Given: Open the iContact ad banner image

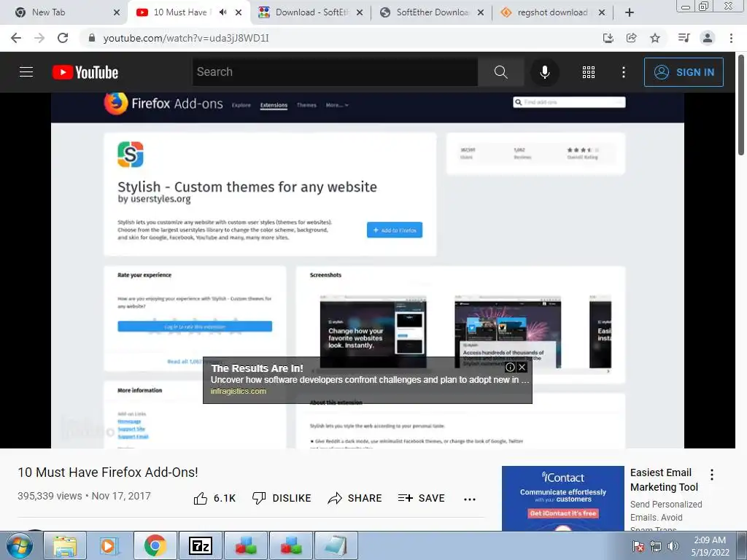Looking at the screenshot, I should (x=562, y=498).
